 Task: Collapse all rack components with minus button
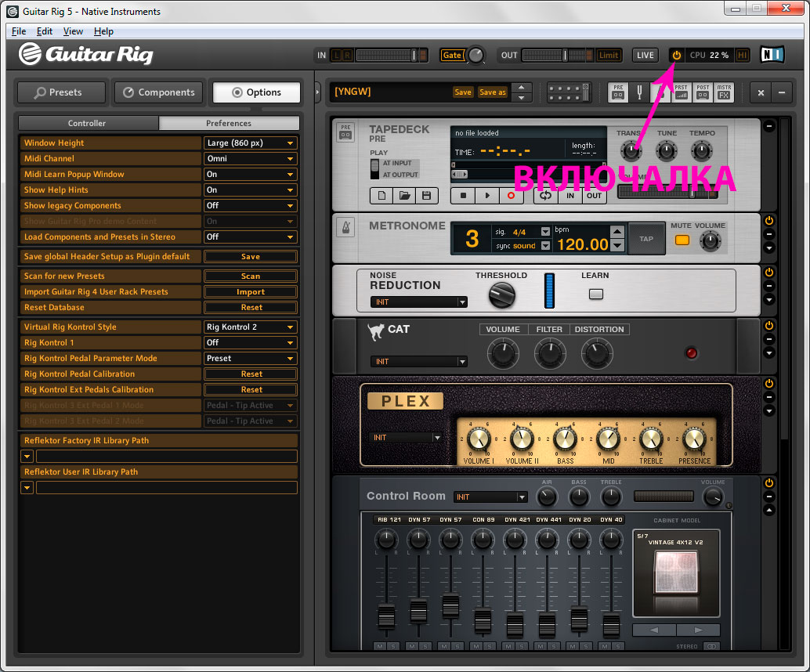782,93
